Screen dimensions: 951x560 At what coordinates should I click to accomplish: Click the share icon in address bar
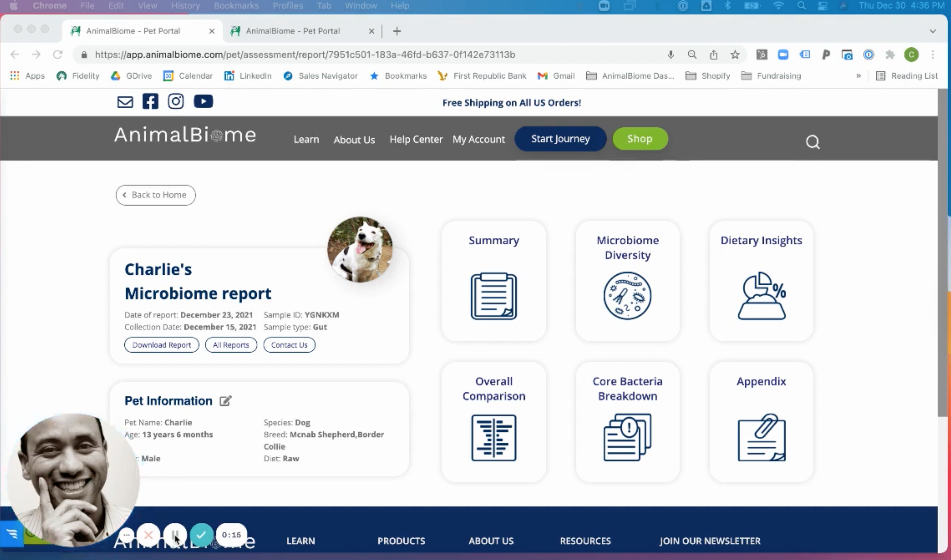[x=713, y=55]
